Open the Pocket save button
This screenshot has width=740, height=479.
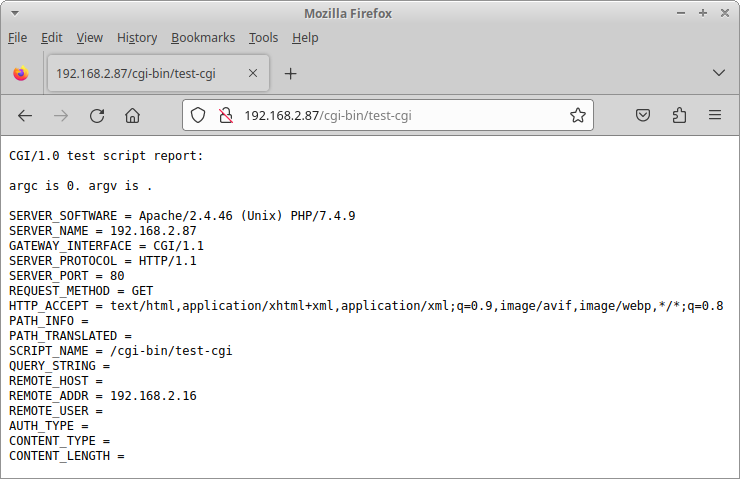645,115
